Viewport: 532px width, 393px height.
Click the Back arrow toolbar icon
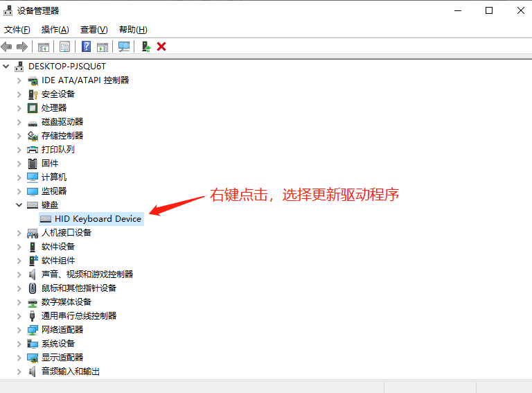point(6,46)
